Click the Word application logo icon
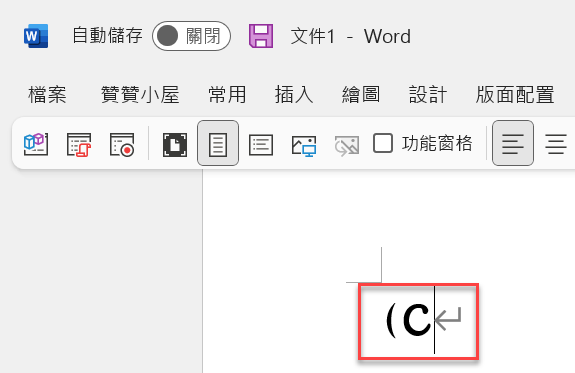Screen dimensions: 575x373 pos(36,36)
